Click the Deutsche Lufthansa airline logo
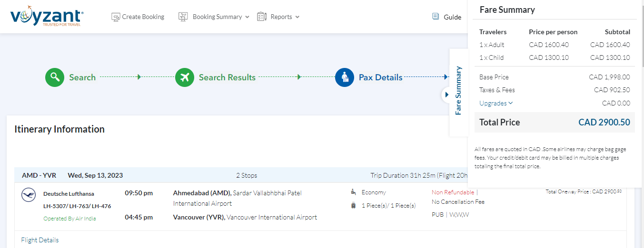This screenshot has width=644, height=248. point(29,195)
